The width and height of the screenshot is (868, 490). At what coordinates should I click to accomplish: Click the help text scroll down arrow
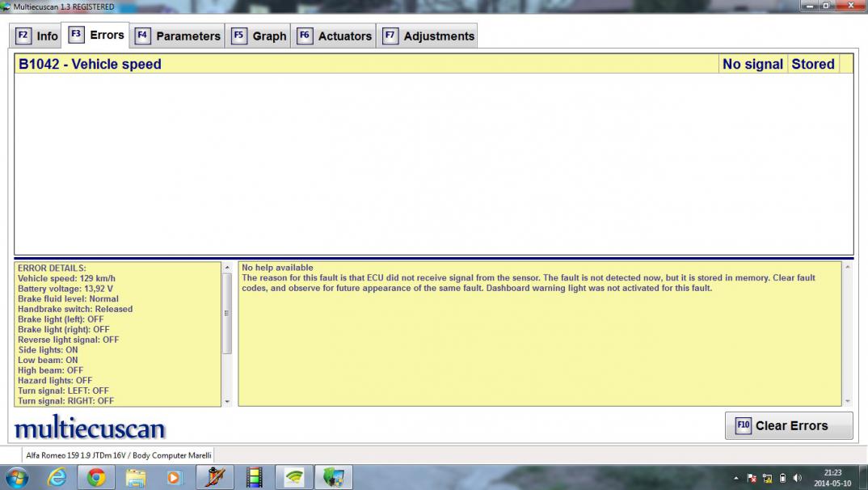[848, 401]
